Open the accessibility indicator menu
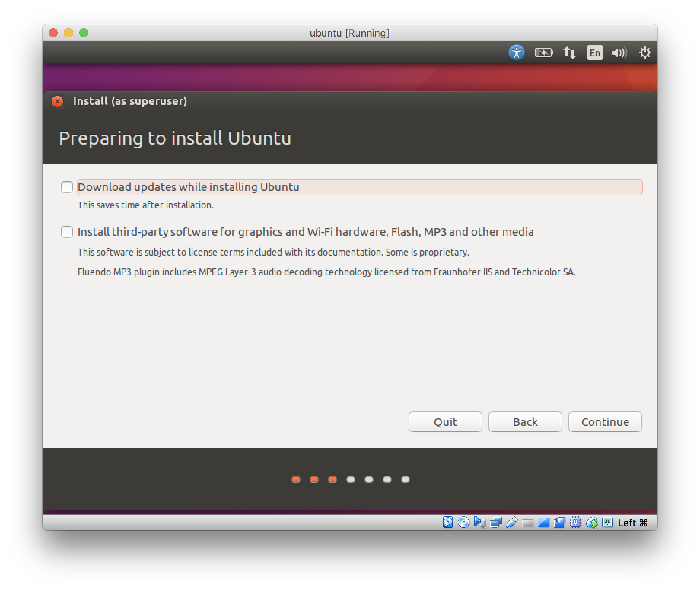Image resolution: width=700 pixels, height=591 pixels. click(516, 52)
